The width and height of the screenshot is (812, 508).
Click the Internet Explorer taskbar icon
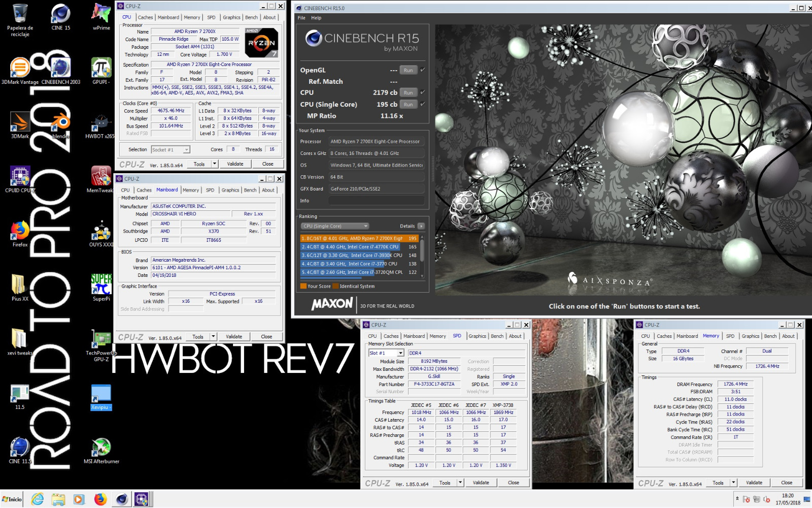coord(38,499)
